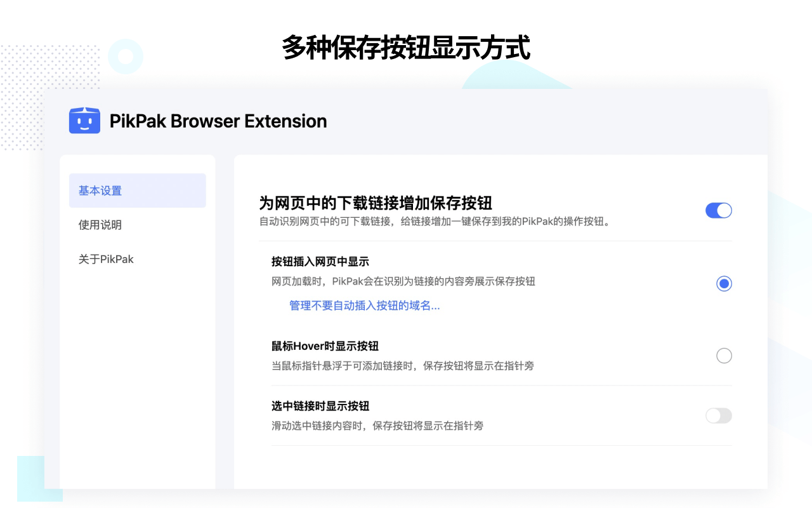The image size is (812, 508).
Task: Open 管理不要自动插入按钮的域名 link
Action: [x=365, y=307]
